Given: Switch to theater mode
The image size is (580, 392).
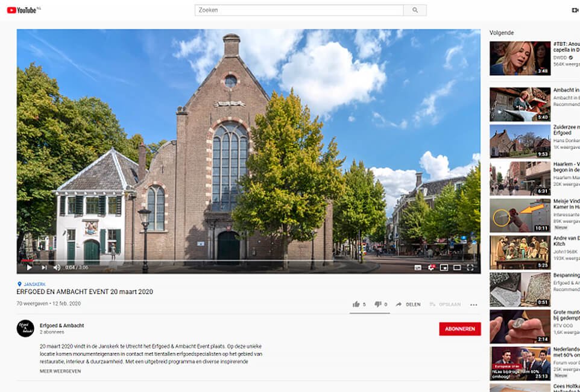Looking at the screenshot, I should tap(457, 267).
